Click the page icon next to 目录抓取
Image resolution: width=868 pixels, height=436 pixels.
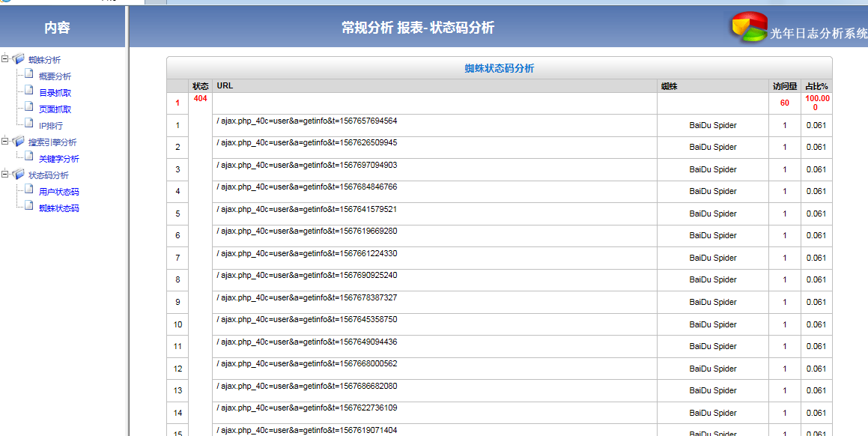pos(28,91)
